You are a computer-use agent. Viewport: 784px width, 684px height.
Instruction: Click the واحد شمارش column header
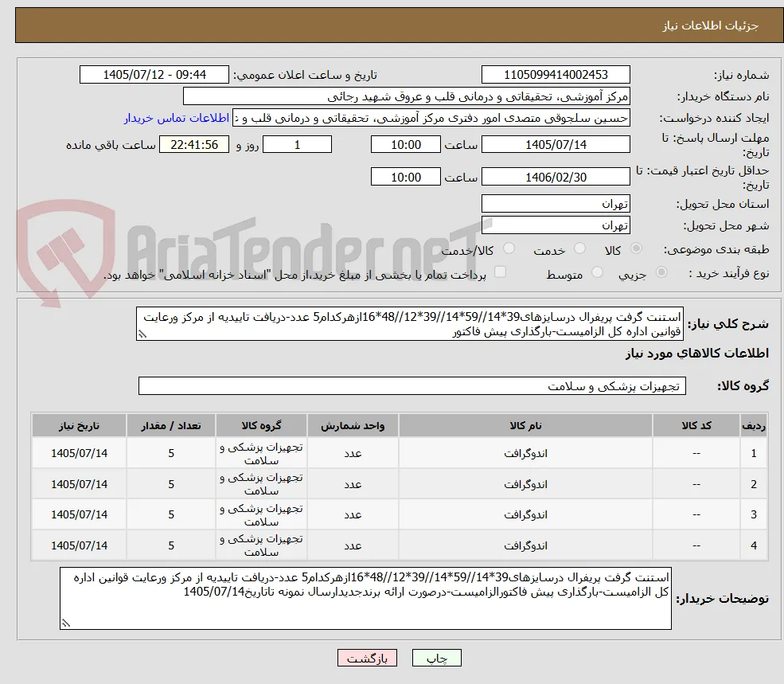(353, 425)
